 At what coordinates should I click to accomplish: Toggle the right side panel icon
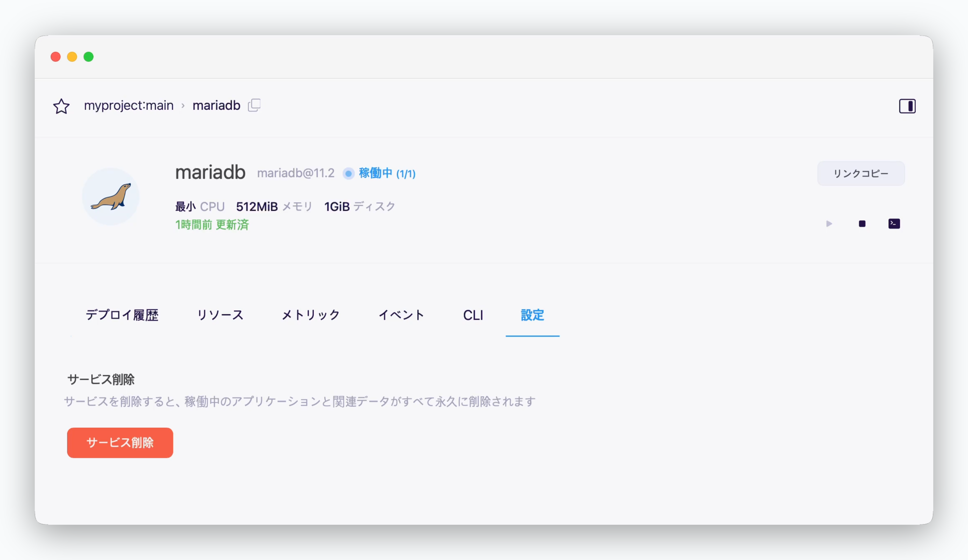pos(907,106)
